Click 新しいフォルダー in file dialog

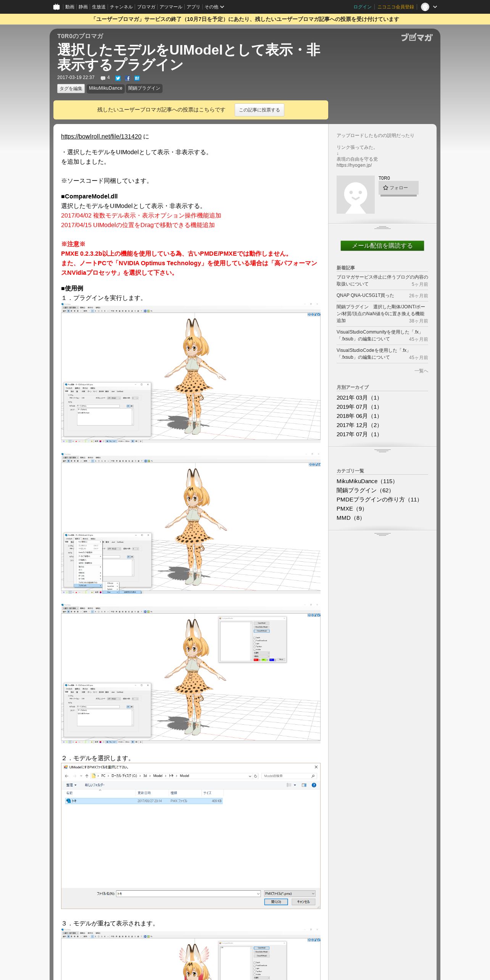[95, 785]
